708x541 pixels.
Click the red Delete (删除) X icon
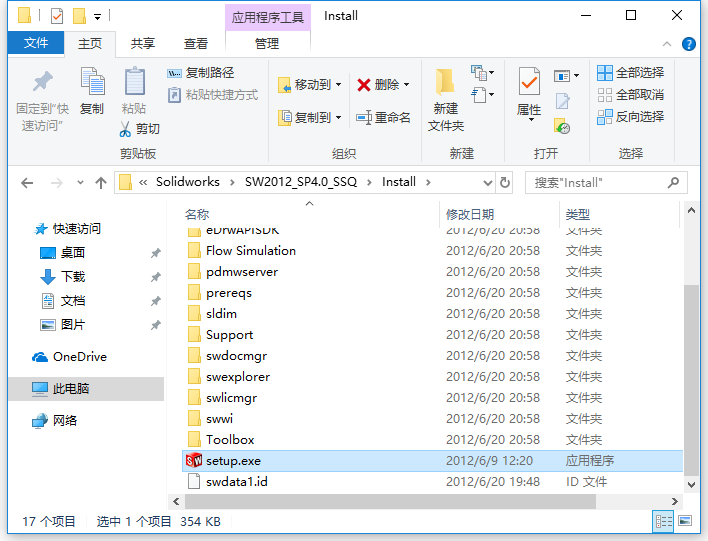363,84
